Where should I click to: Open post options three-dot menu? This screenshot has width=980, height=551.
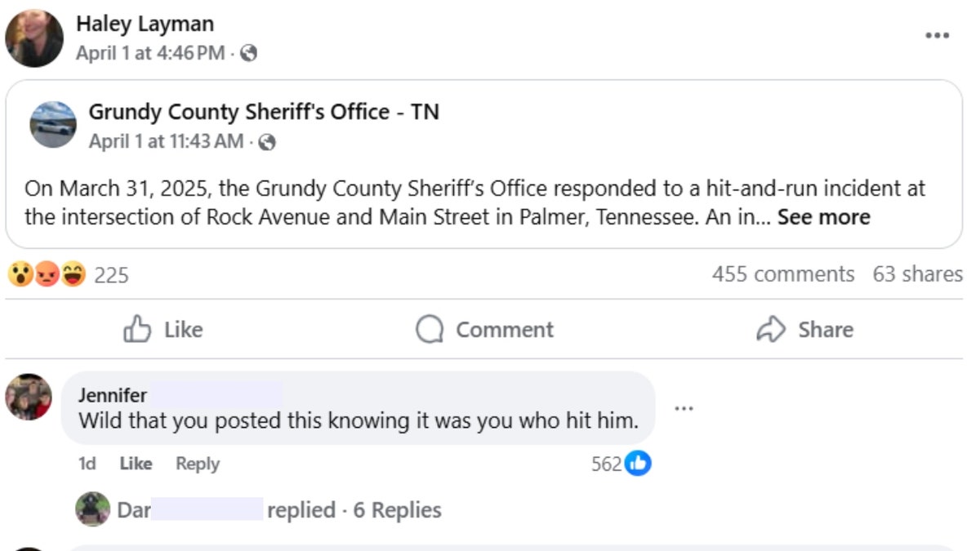(x=937, y=36)
